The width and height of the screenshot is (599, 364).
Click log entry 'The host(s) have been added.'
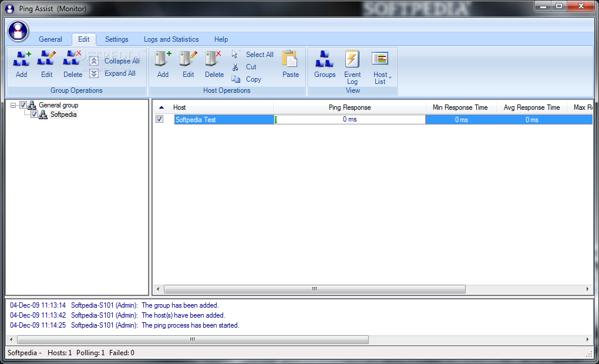tap(183, 315)
